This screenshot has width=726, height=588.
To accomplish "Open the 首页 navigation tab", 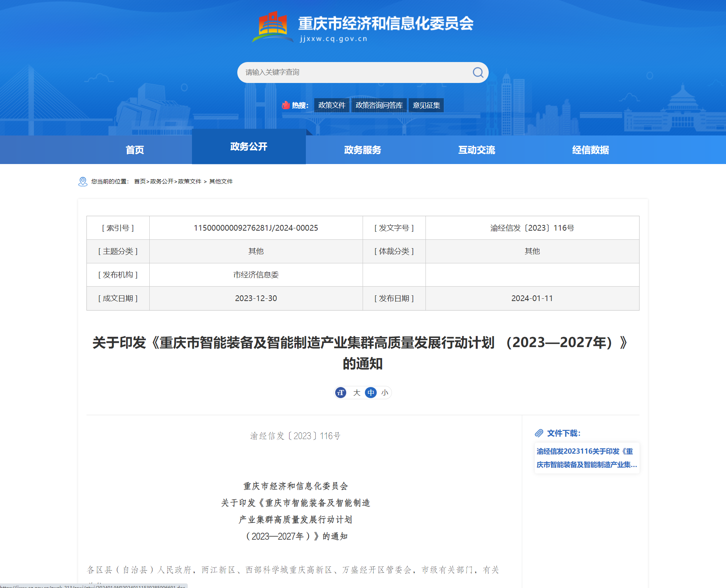I will pos(135,150).
